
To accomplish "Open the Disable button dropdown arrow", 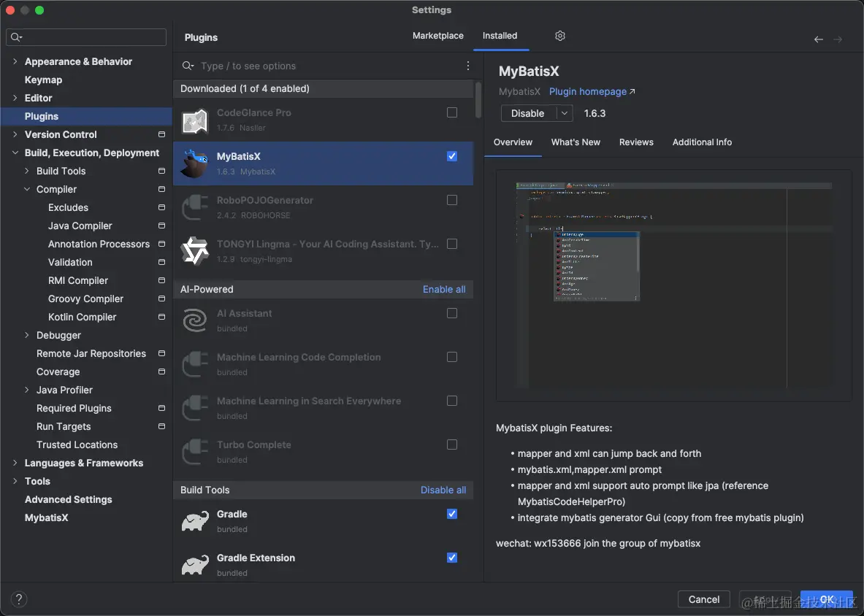I will pos(565,113).
